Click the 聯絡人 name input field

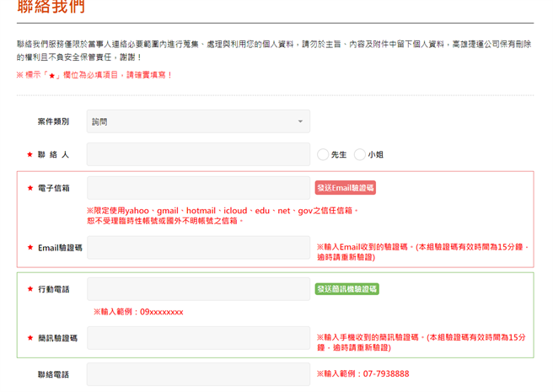tap(198, 154)
